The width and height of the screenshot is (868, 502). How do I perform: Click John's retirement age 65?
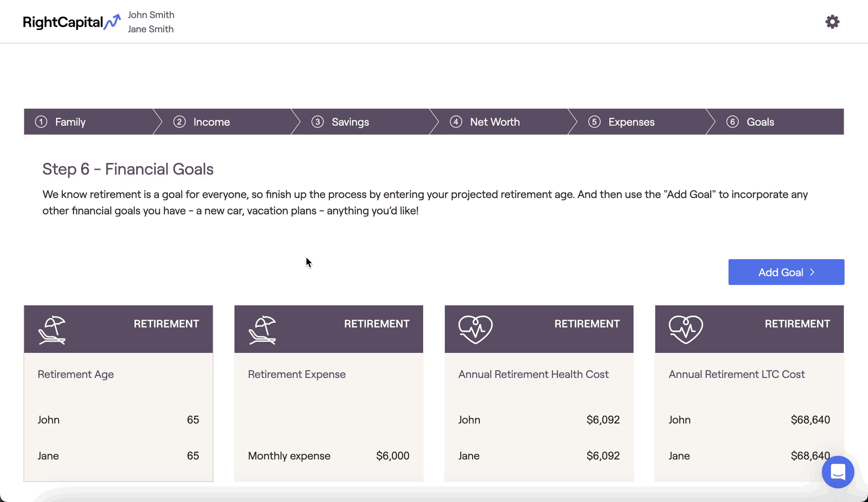coord(193,420)
